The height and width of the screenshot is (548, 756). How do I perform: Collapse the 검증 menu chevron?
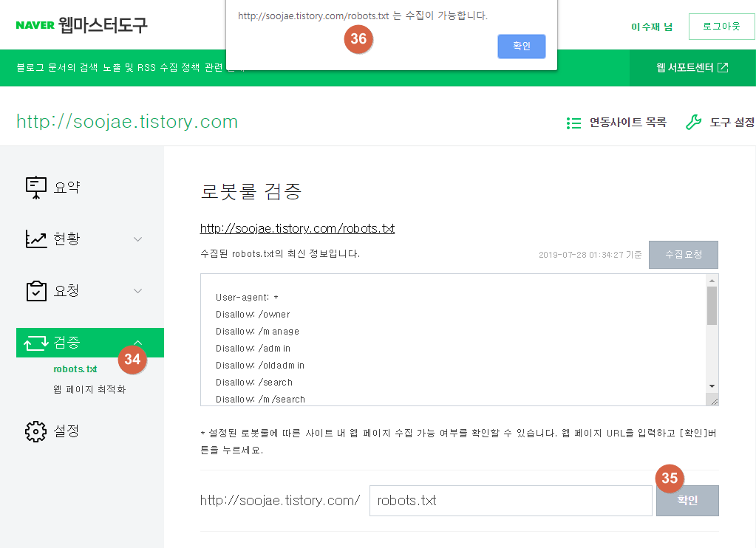(x=138, y=343)
